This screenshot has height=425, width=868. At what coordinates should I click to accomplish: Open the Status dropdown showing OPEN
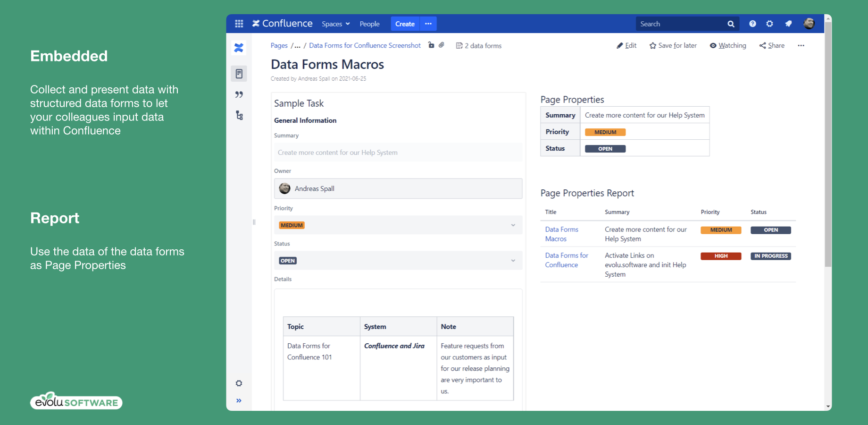513,260
